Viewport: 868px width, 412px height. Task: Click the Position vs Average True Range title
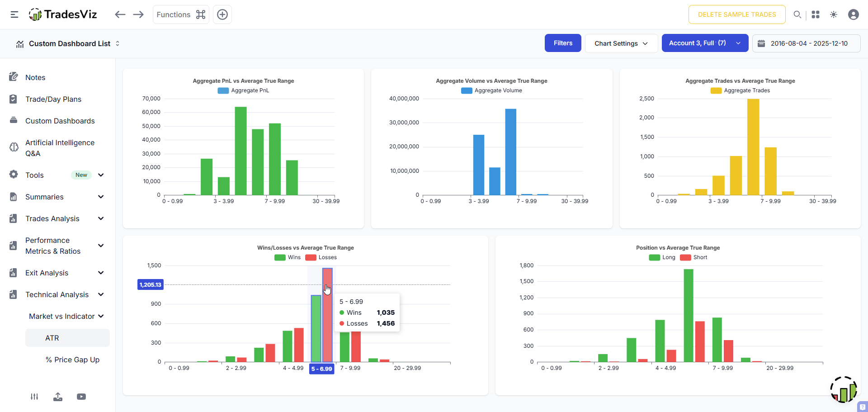(x=678, y=248)
